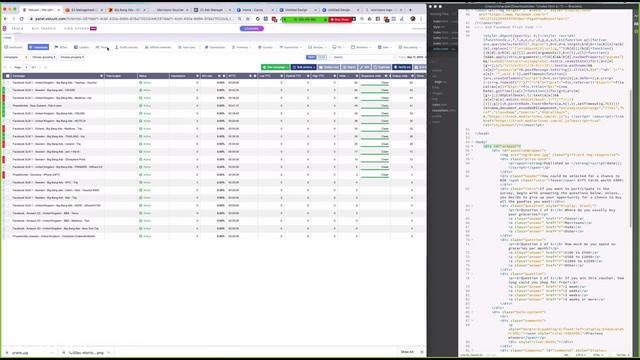Open the Landers report tab
The image size is (640, 360).
81,47
